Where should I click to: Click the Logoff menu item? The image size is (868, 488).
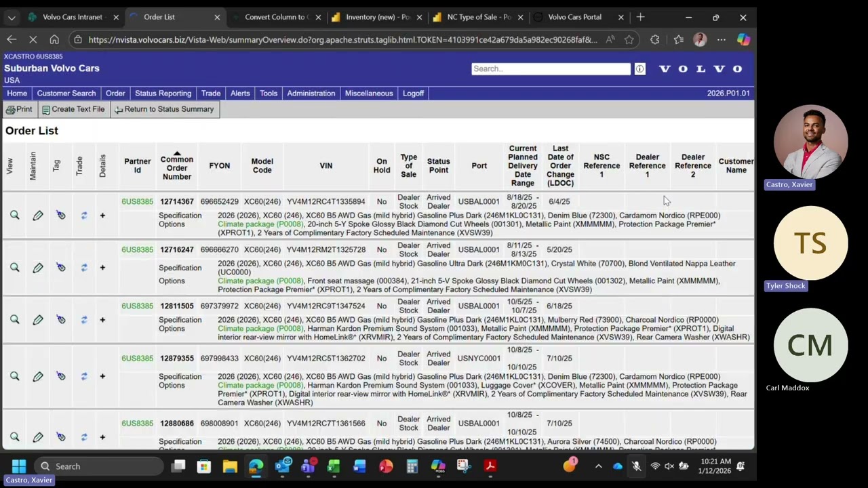coord(413,94)
